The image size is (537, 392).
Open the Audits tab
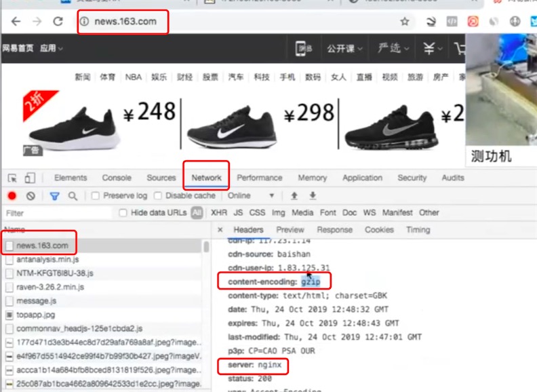[x=453, y=178]
